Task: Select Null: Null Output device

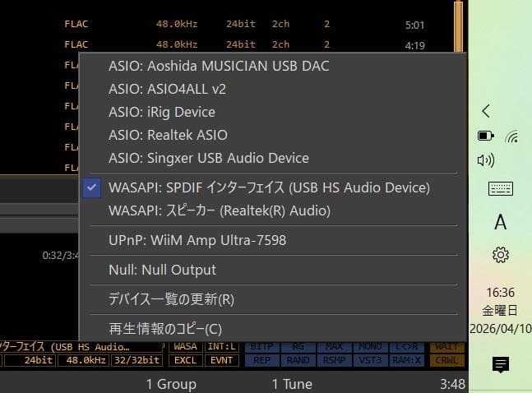Action: (x=273, y=270)
